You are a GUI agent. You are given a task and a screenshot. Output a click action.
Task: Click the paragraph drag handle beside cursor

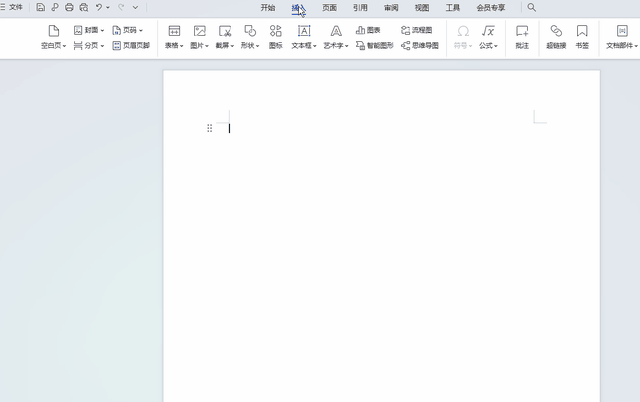coord(209,128)
